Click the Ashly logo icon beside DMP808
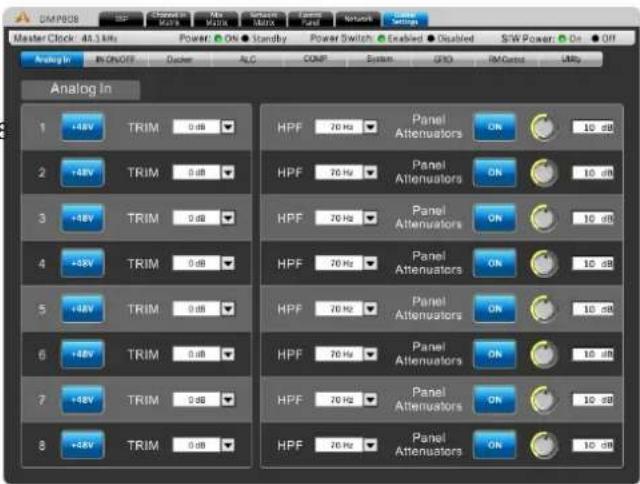The width and height of the screenshot is (640, 484). pos(23,18)
